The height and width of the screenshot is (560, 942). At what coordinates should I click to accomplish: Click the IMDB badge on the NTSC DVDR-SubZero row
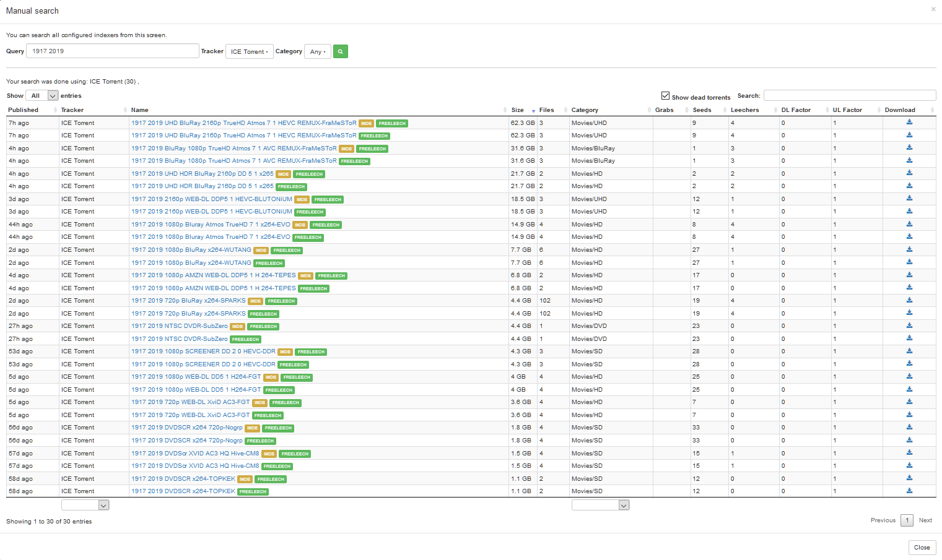(x=237, y=326)
